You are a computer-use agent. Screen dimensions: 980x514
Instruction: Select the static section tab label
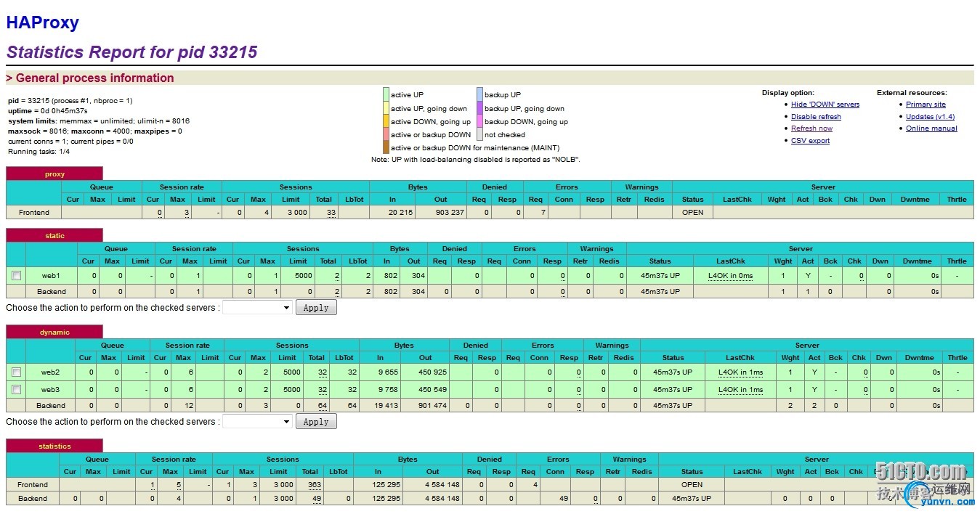[54, 236]
